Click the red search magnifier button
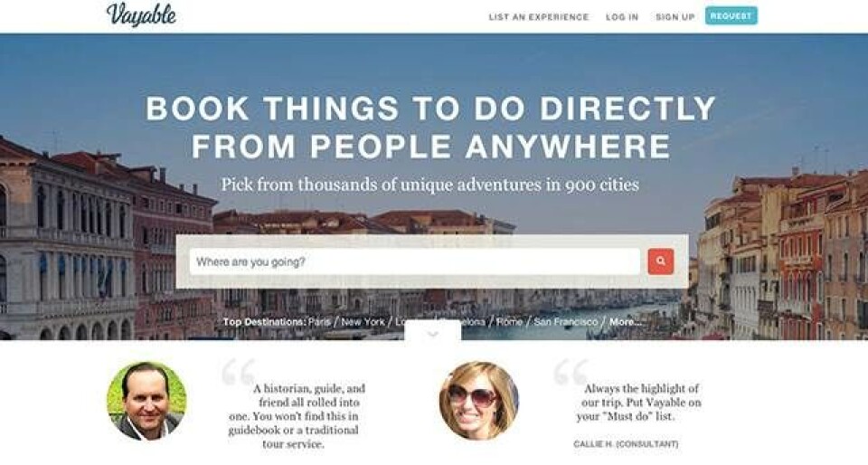Screen dimensions: 868x465 660,261
